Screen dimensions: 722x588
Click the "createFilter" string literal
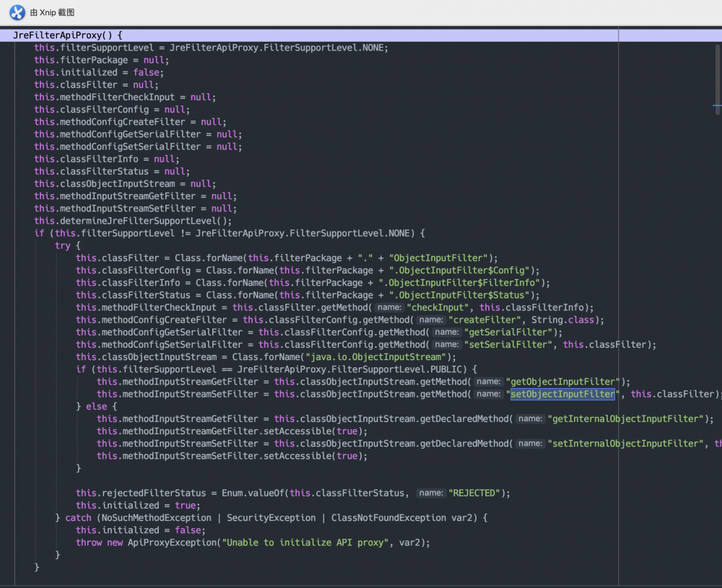(484, 320)
